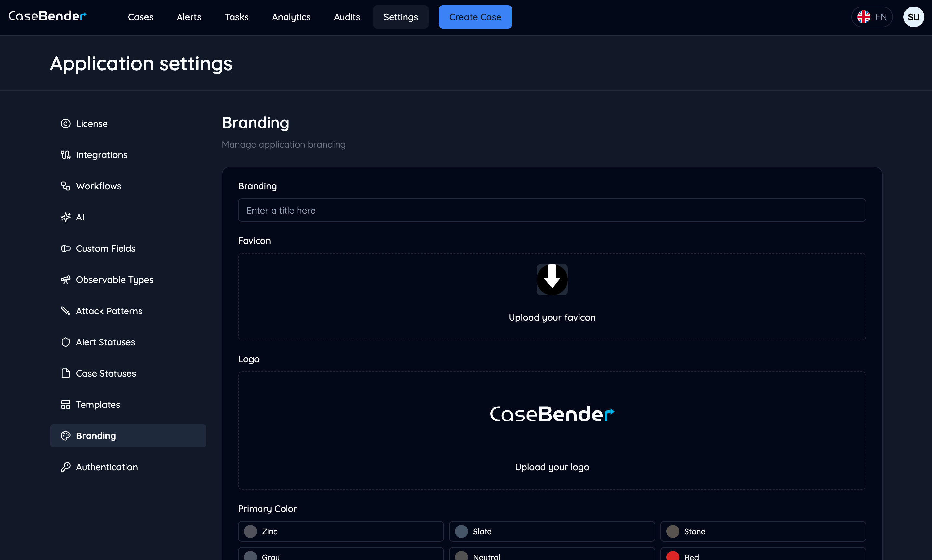The height and width of the screenshot is (560, 932).
Task: Switch to the Analytics tab
Action: click(291, 17)
